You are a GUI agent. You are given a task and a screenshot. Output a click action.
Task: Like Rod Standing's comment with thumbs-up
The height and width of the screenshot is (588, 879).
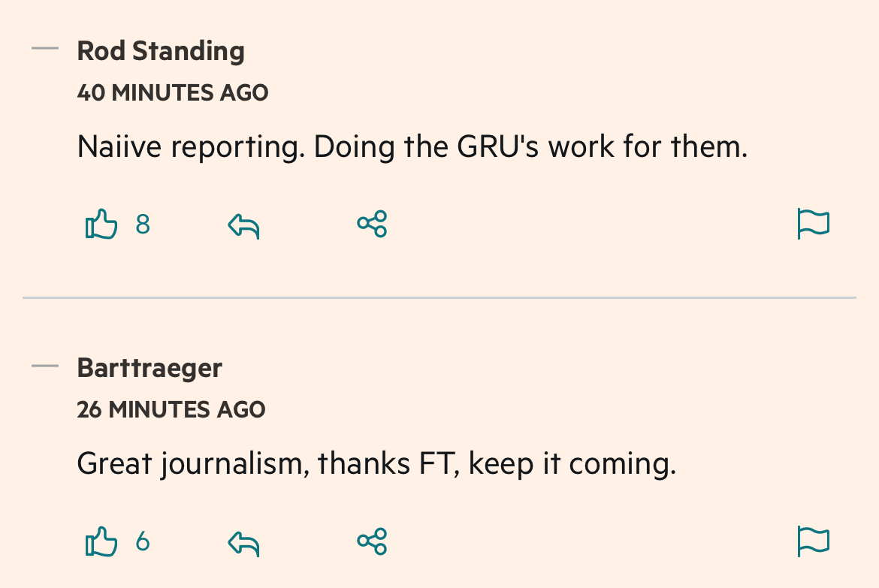pyautogui.click(x=101, y=225)
